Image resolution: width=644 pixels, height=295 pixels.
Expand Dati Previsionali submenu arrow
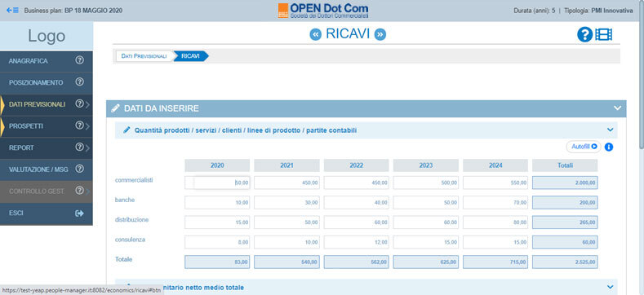(87, 104)
